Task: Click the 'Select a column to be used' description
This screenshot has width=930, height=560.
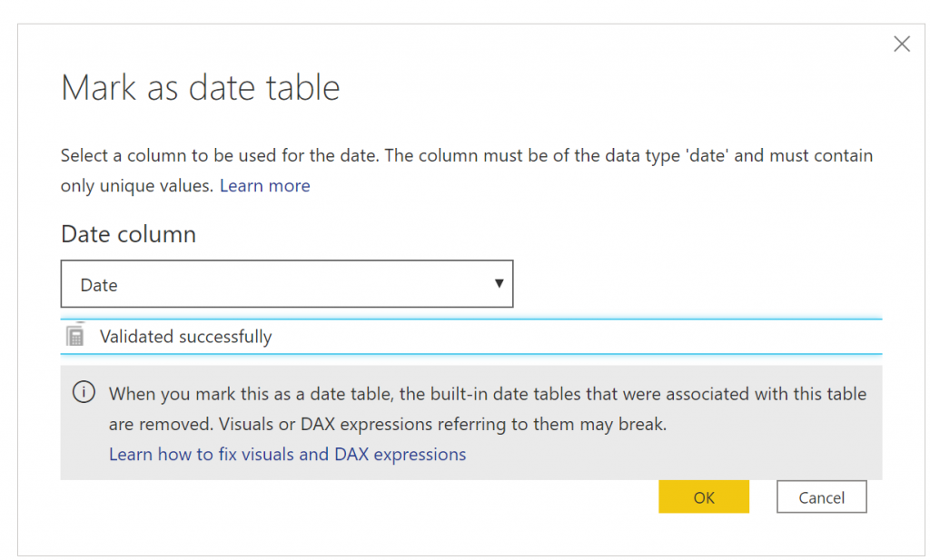Action: (x=467, y=156)
